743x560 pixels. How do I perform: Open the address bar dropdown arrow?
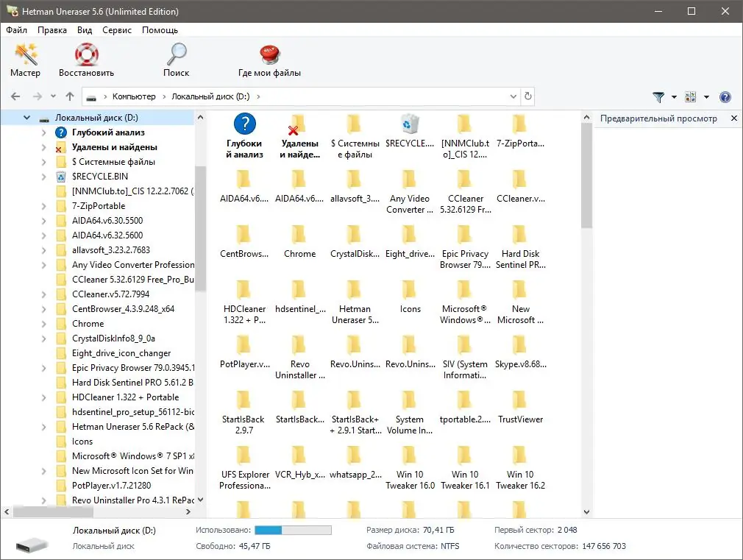coord(513,96)
